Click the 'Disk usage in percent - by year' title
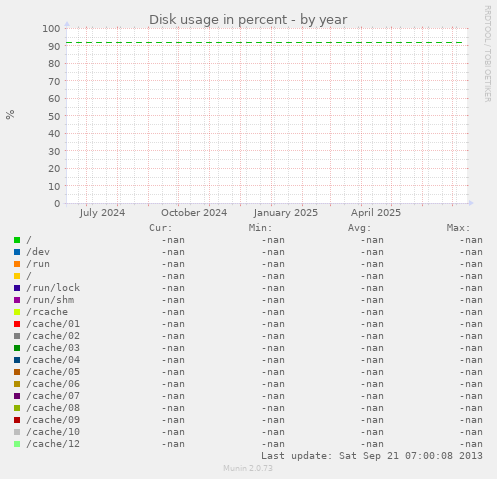Viewport: 497px width, 479px height. pyautogui.click(x=248, y=20)
